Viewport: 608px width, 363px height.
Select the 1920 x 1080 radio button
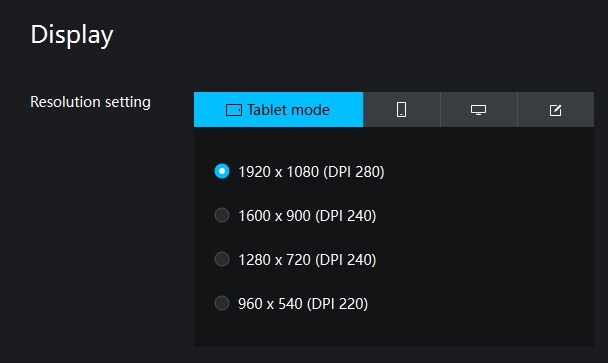coord(222,171)
